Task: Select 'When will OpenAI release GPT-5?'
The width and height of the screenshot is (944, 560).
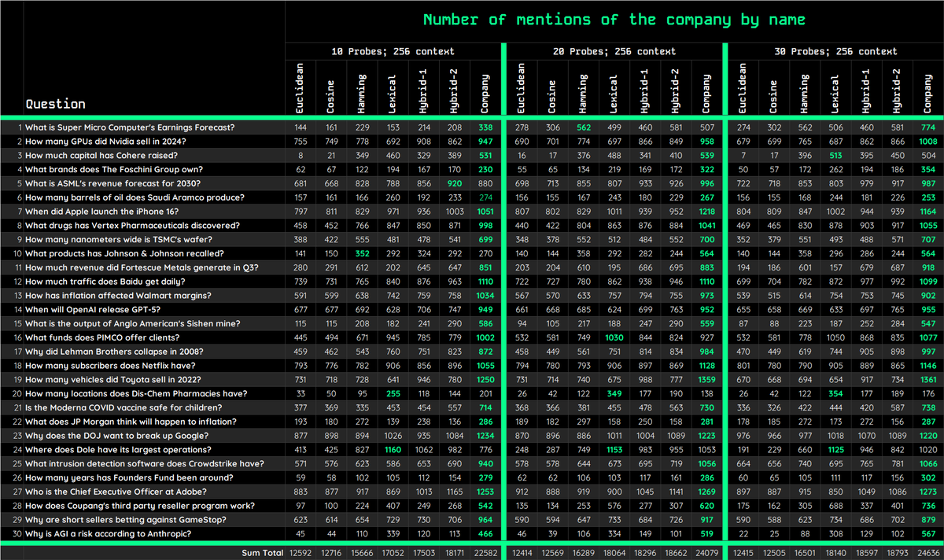Action: click(x=94, y=309)
